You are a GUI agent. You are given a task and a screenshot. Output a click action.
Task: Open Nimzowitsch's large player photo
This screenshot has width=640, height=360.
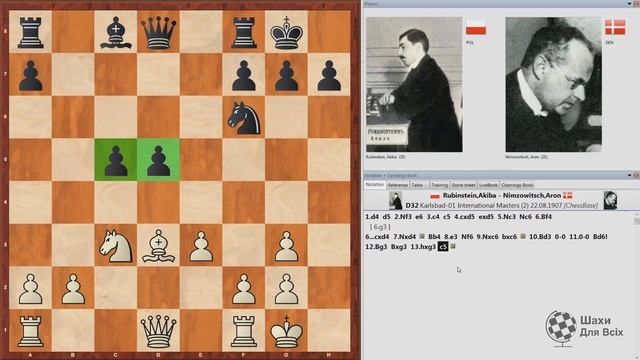click(x=553, y=84)
